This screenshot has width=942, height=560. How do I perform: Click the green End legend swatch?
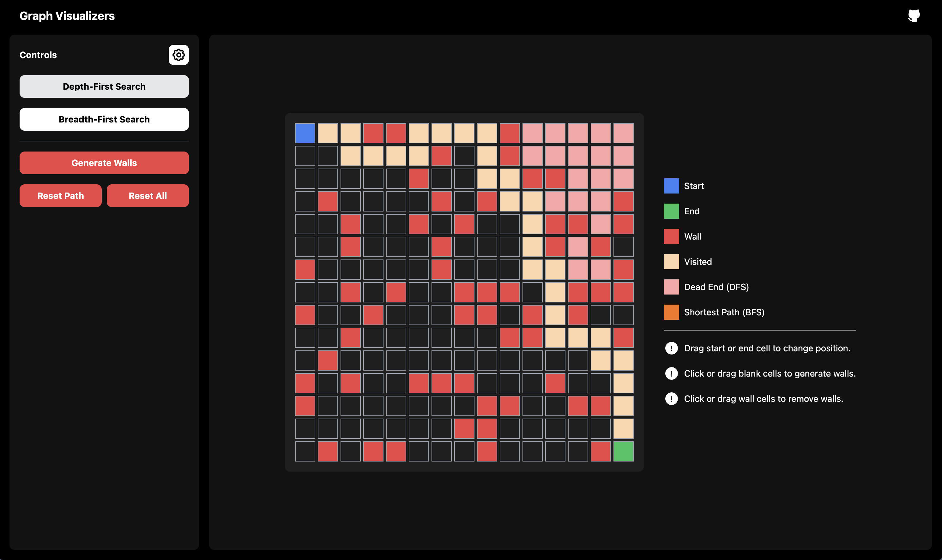pyautogui.click(x=671, y=211)
